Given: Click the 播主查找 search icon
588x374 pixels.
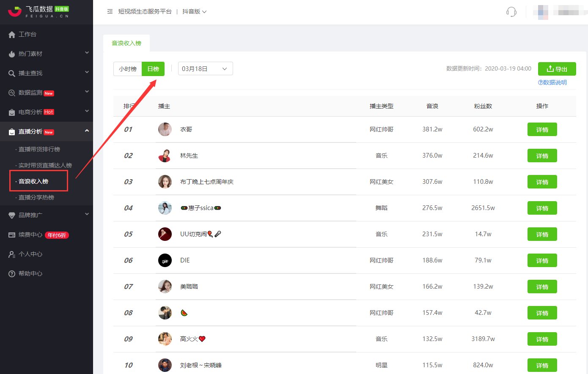Looking at the screenshot, I should pos(12,74).
